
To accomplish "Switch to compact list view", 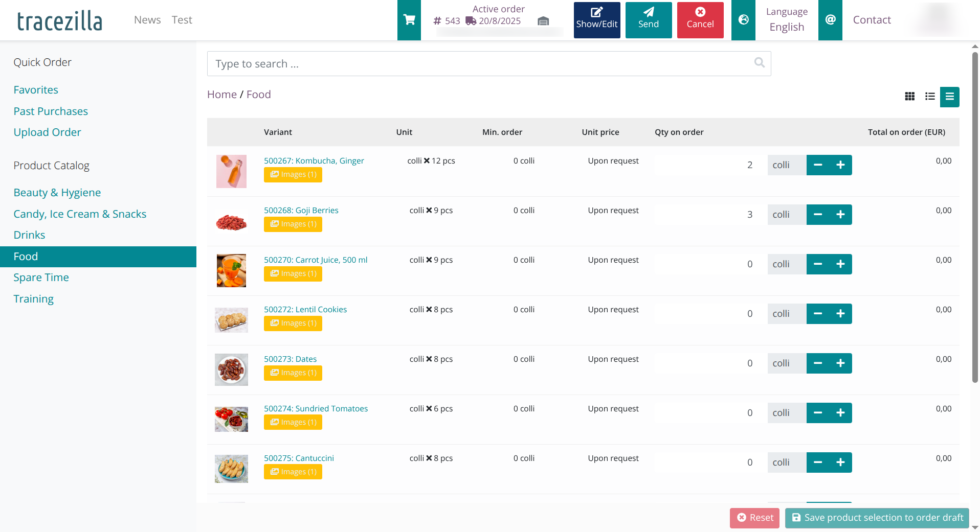I will point(930,97).
